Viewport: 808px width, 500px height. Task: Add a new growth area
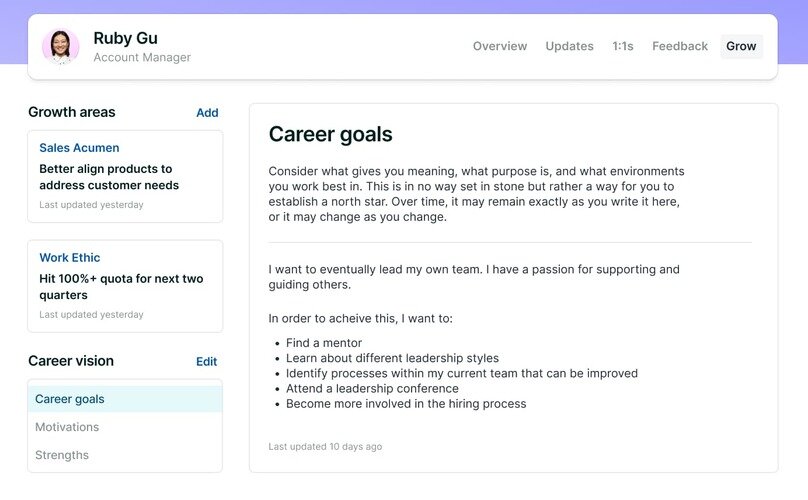pyautogui.click(x=207, y=113)
